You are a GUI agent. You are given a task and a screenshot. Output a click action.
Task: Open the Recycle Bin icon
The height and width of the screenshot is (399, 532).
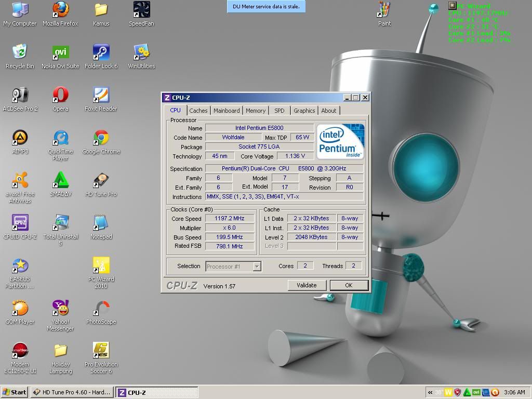pos(20,57)
